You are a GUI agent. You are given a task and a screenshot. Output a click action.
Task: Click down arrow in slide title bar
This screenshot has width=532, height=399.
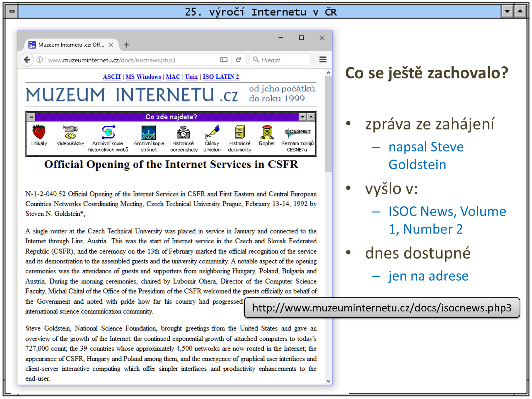click(x=507, y=11)
